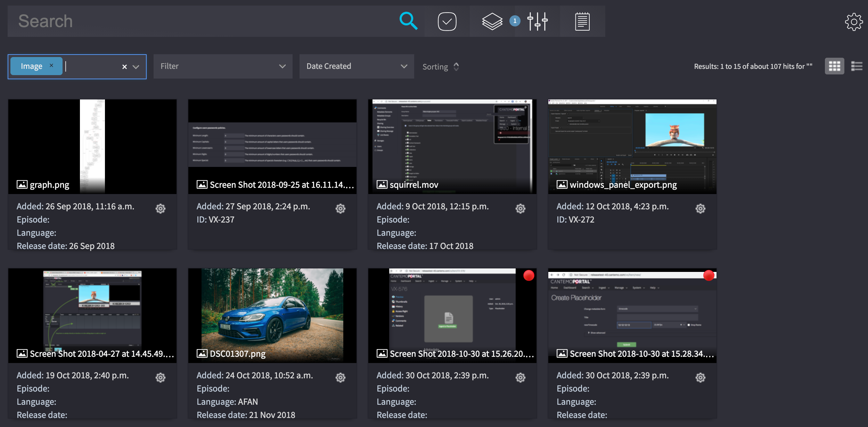
Task: Open the Filter dropdown
Action: (x=223, y=66)
